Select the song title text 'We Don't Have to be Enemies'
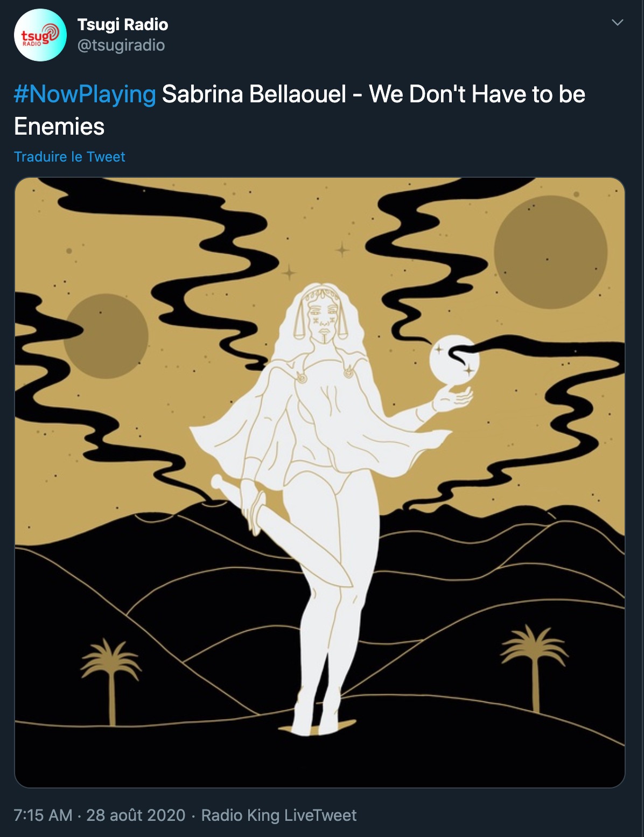The height and width of the screenshot is (837, 644). click(x=299, y=110)
